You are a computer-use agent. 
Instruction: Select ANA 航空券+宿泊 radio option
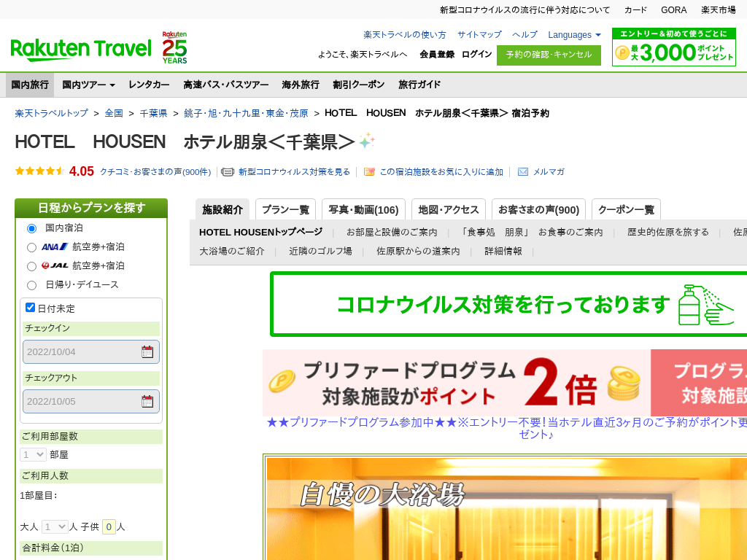[x=31, y=248]
